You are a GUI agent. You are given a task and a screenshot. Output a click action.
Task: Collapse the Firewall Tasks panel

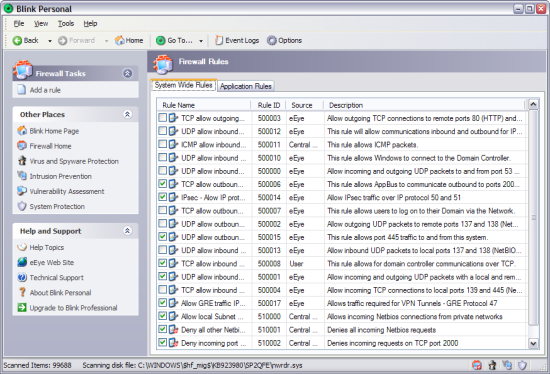pyautogui.click(x=127, y=73)
